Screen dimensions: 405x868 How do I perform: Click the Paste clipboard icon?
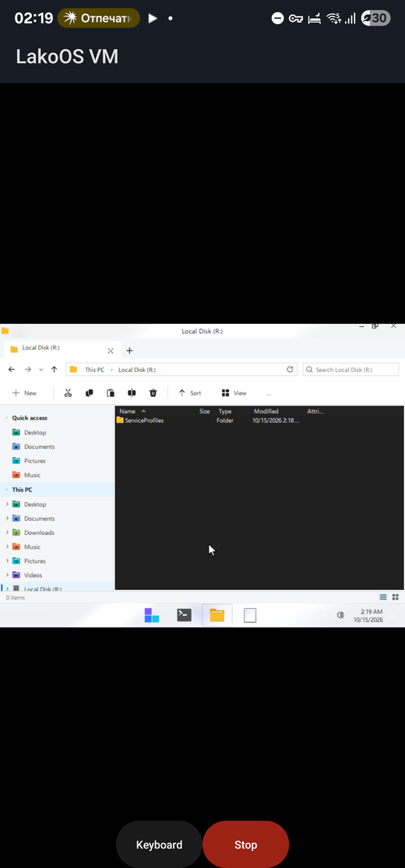pyautogui.click(x=111, y=393)
